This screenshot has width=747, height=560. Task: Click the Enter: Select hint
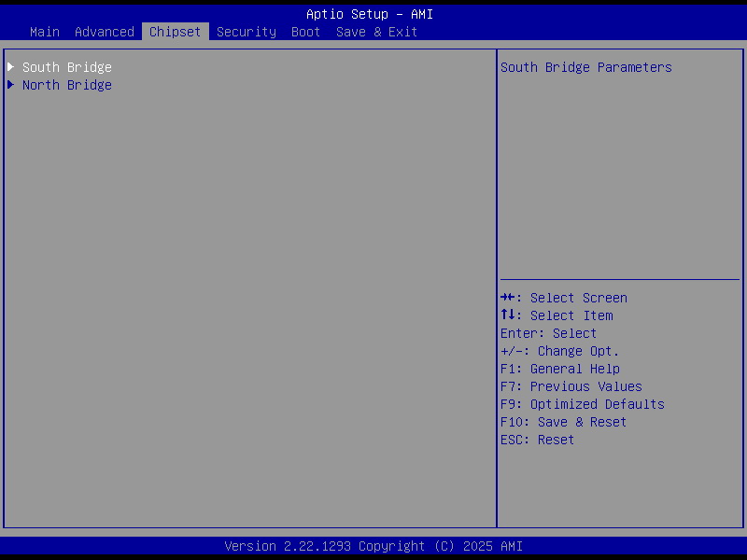click(548, 333)
